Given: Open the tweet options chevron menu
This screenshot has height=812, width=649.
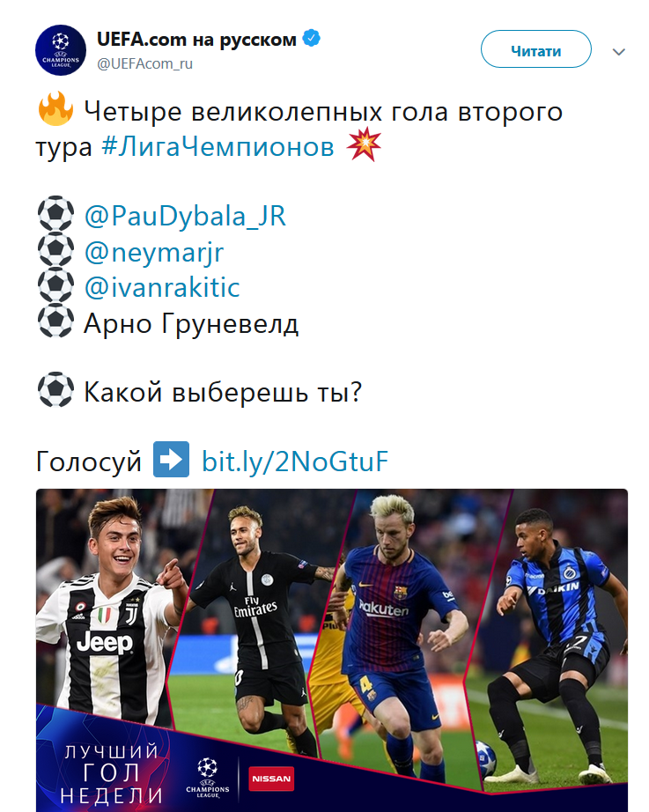Looking at the screenshot, I should pos(619,52).
